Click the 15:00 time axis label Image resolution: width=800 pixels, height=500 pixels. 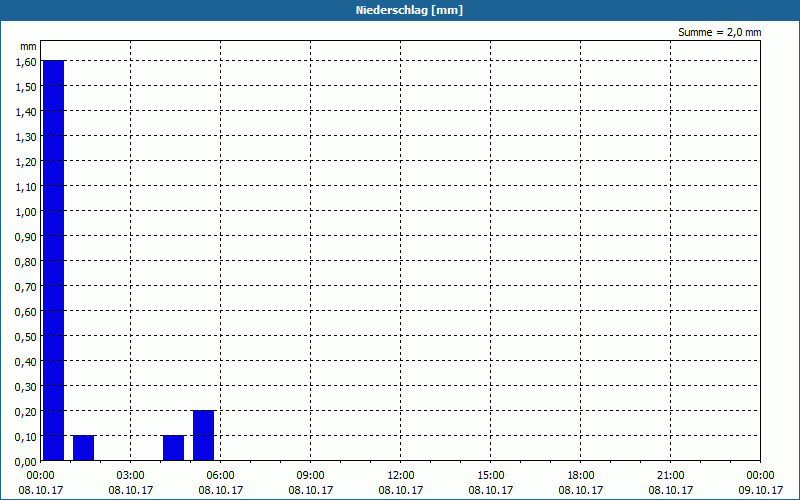491,475
